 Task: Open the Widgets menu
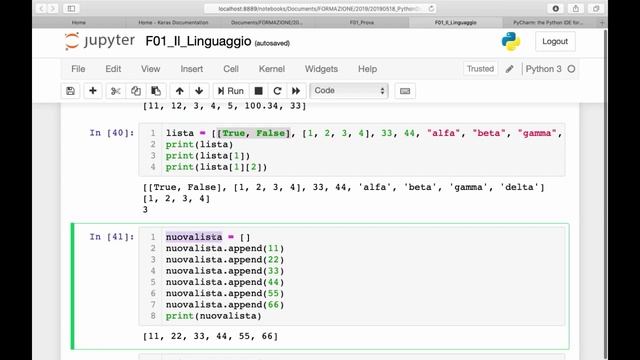321,69
